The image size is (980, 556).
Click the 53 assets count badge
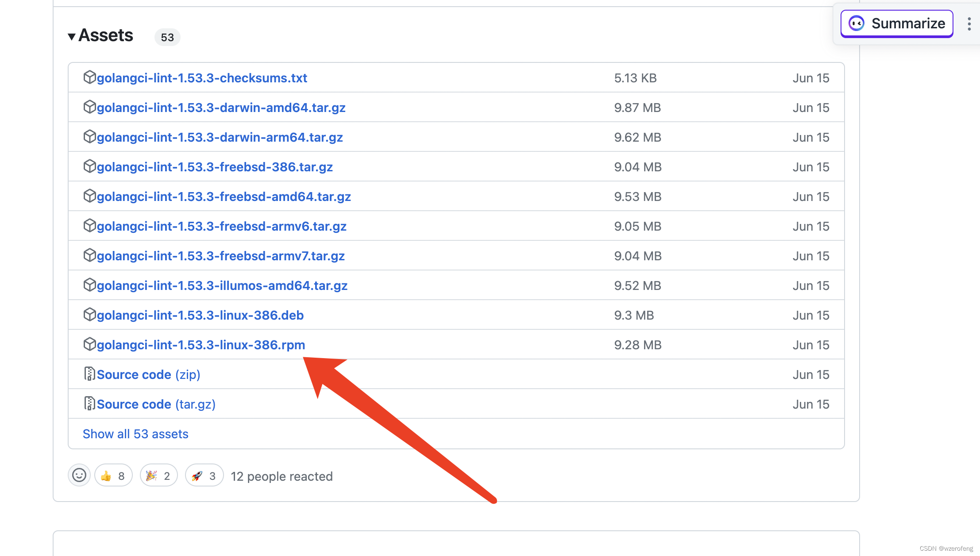[167, 37]
